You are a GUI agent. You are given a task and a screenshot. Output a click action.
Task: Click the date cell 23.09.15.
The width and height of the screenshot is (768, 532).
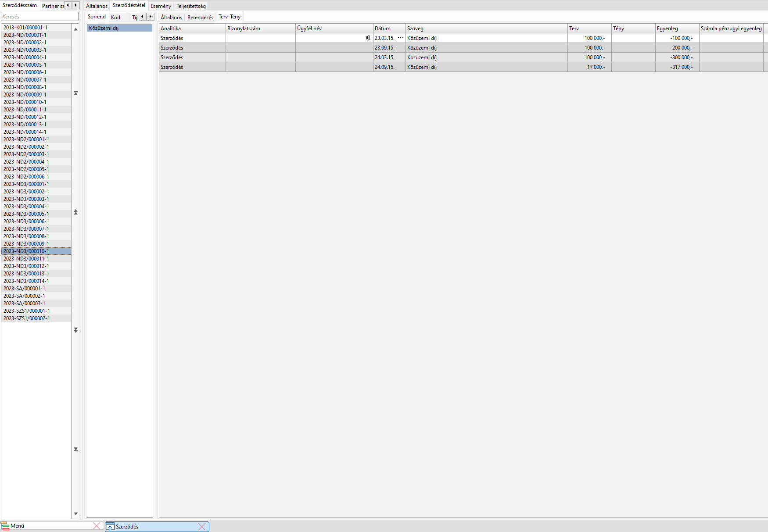click(x=389, y=48)
